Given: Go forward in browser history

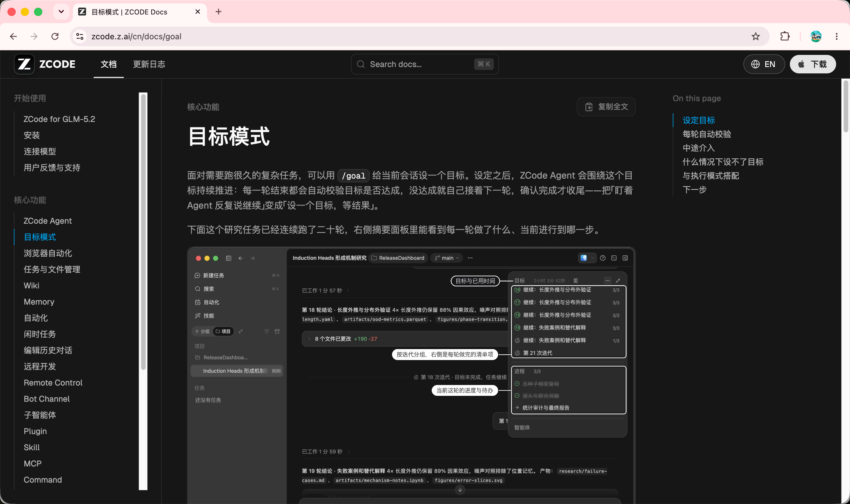Looking at the screenshot, I should coord(34,36).
